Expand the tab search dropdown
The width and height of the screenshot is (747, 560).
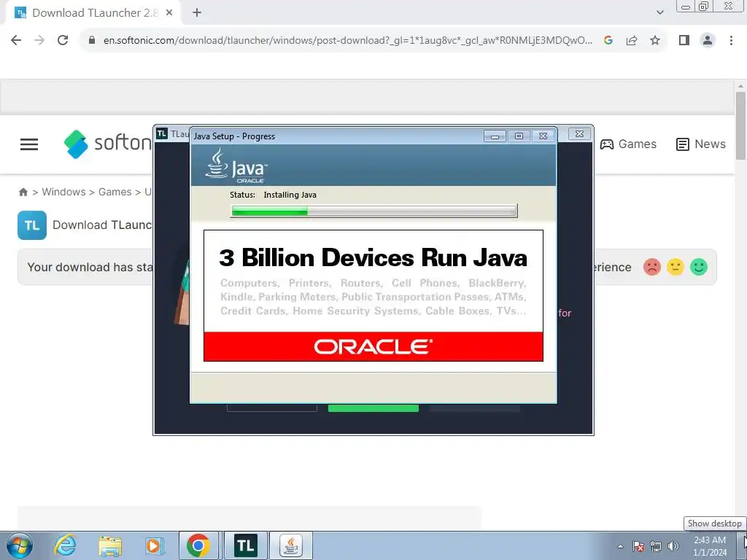point(659,13)
